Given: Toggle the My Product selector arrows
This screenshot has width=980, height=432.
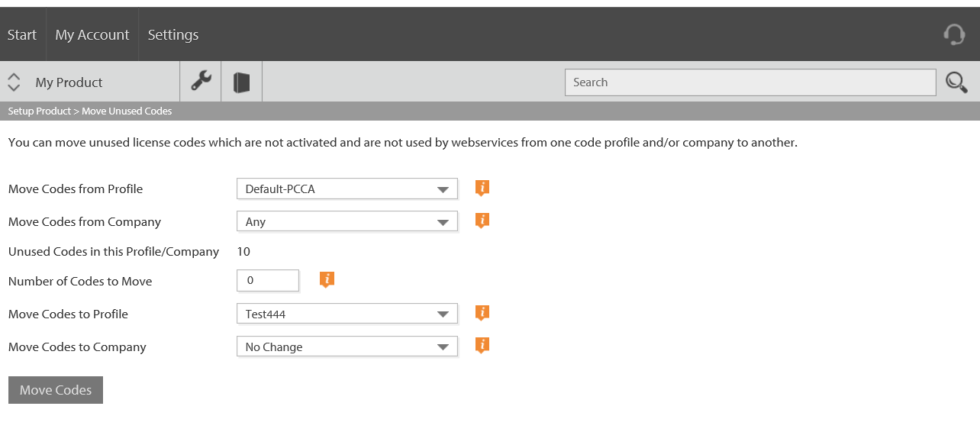Looking at the screenshot, I should click(14, 82).
